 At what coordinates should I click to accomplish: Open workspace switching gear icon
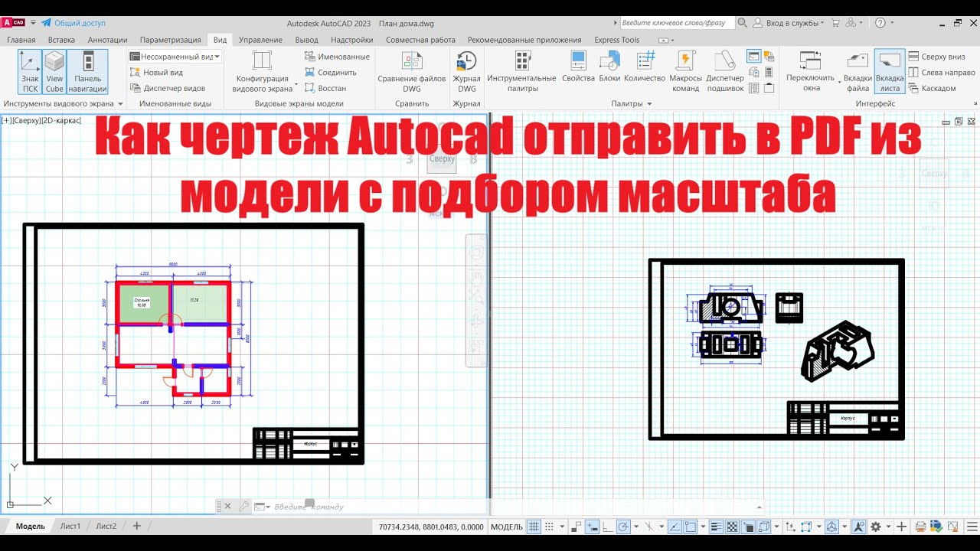[875, 527]
